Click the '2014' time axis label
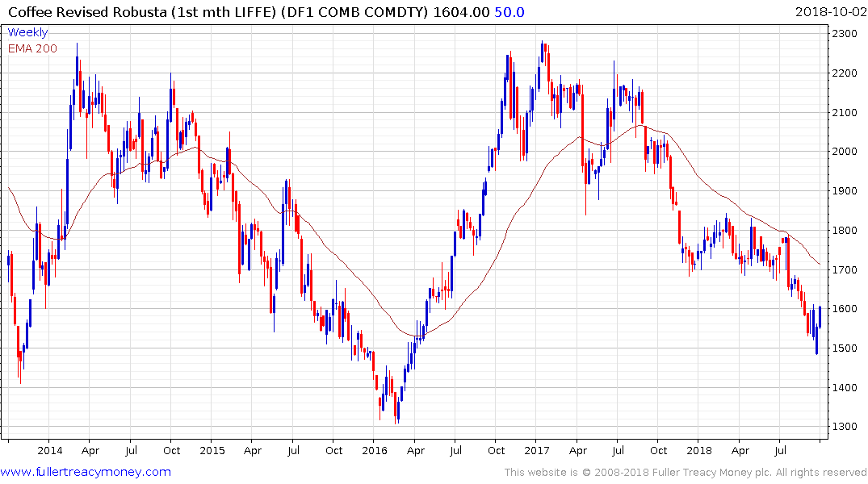 (x=50, y=450)
